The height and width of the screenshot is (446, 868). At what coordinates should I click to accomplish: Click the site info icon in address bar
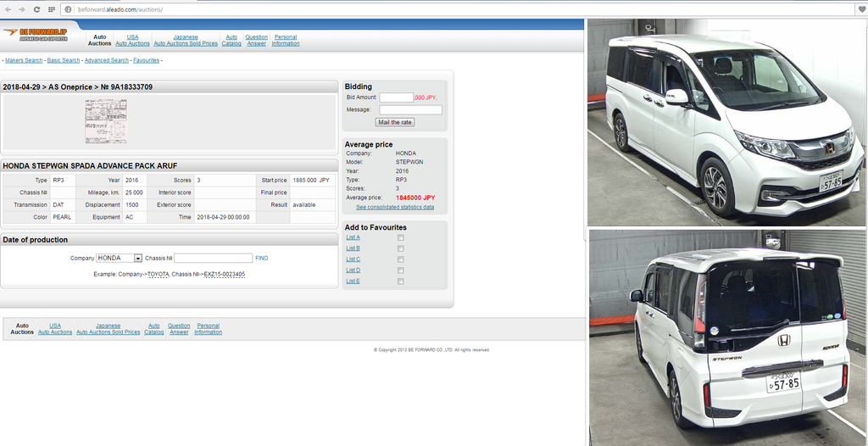(x=67, y=8)
